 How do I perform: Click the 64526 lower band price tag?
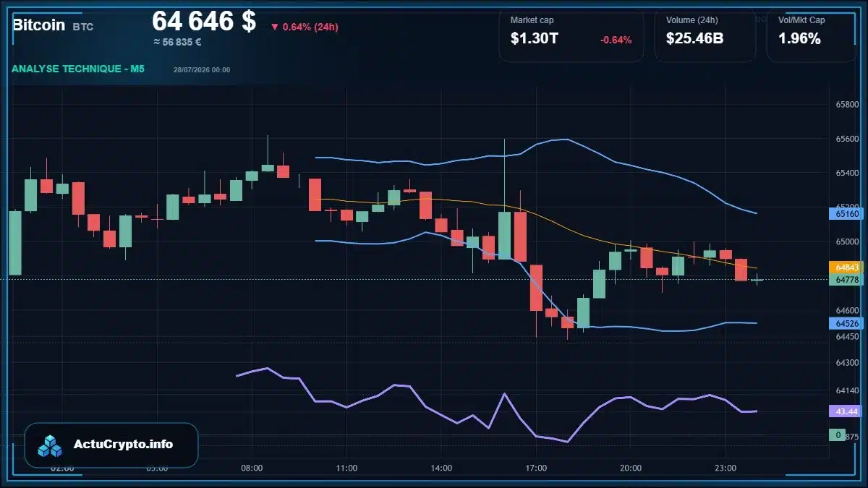click(x=846, y=323)
